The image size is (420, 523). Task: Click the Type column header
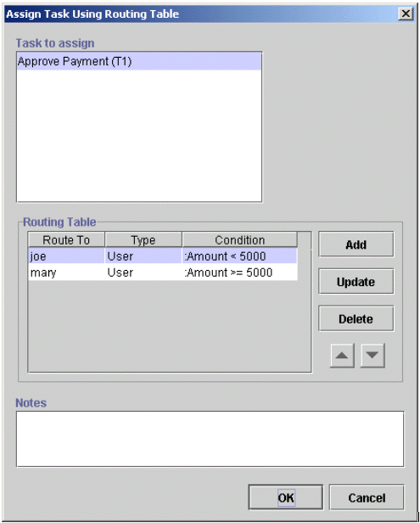(143, 239)
